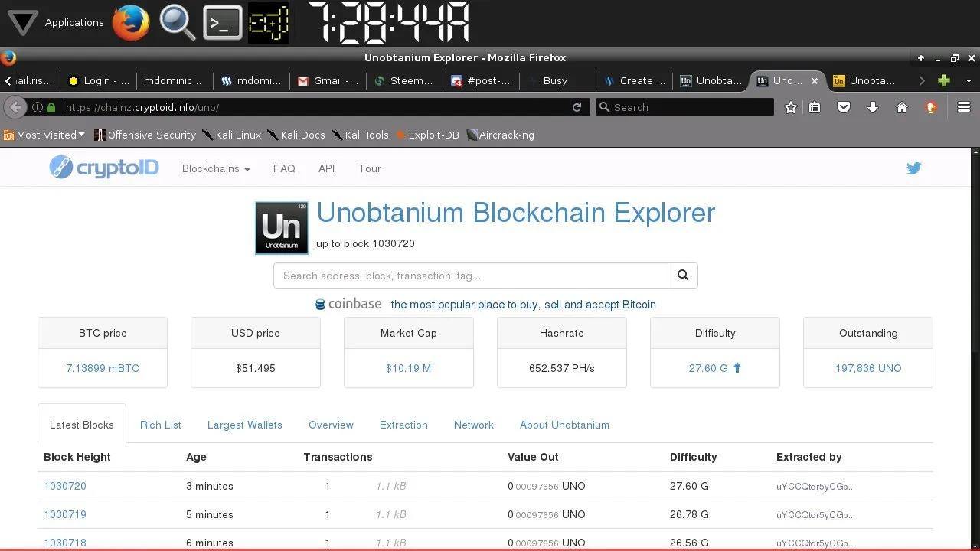Expand the Blockchains dropdown menu

pyautogui.click(x=216, y=168)
